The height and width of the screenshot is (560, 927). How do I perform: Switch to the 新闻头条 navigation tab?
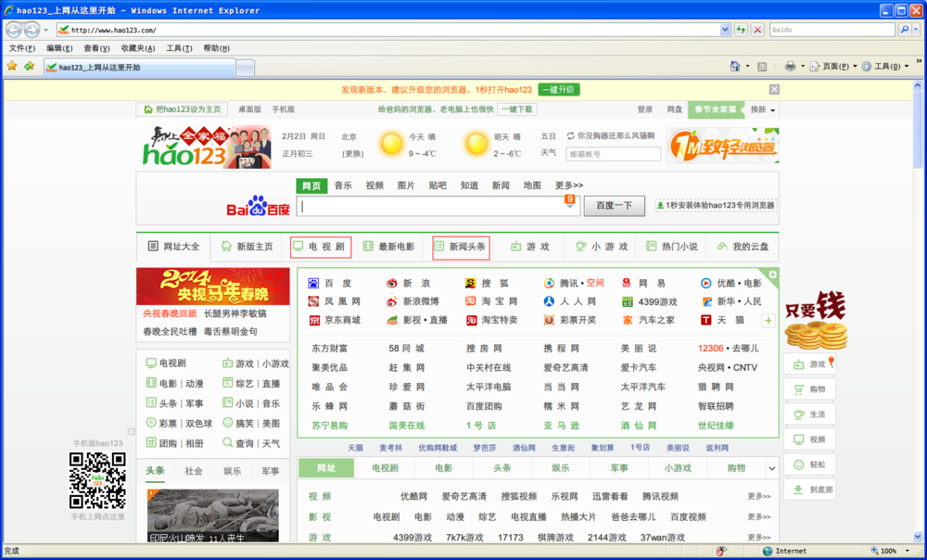[461, 247]
